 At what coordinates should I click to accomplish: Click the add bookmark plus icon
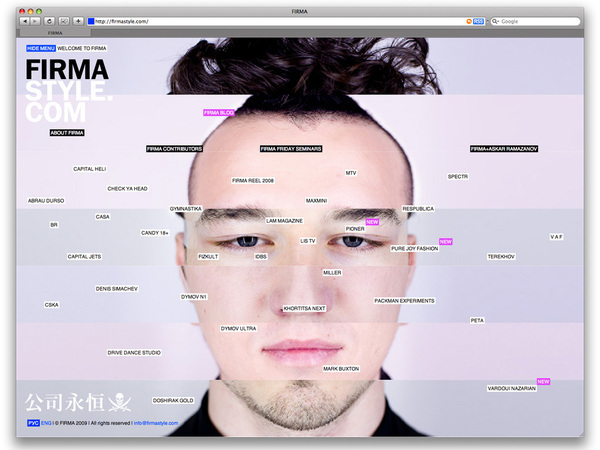[x=78, y=21]
